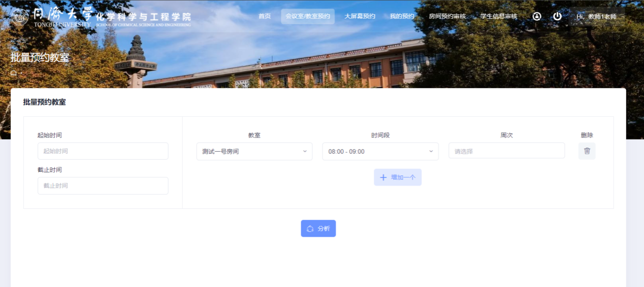Click the home breadcrumb icon
Viewport: 644px width, 287px height.
pos(14,73)
